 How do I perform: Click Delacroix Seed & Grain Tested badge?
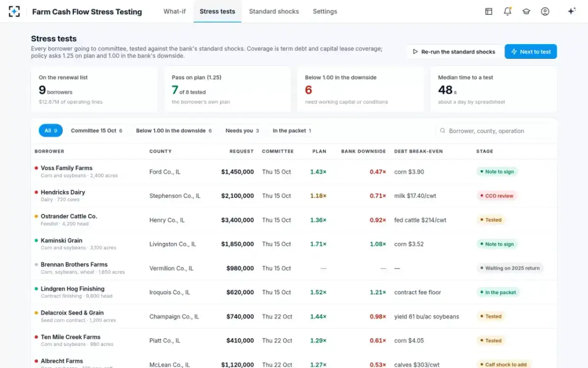pos(491,316)
